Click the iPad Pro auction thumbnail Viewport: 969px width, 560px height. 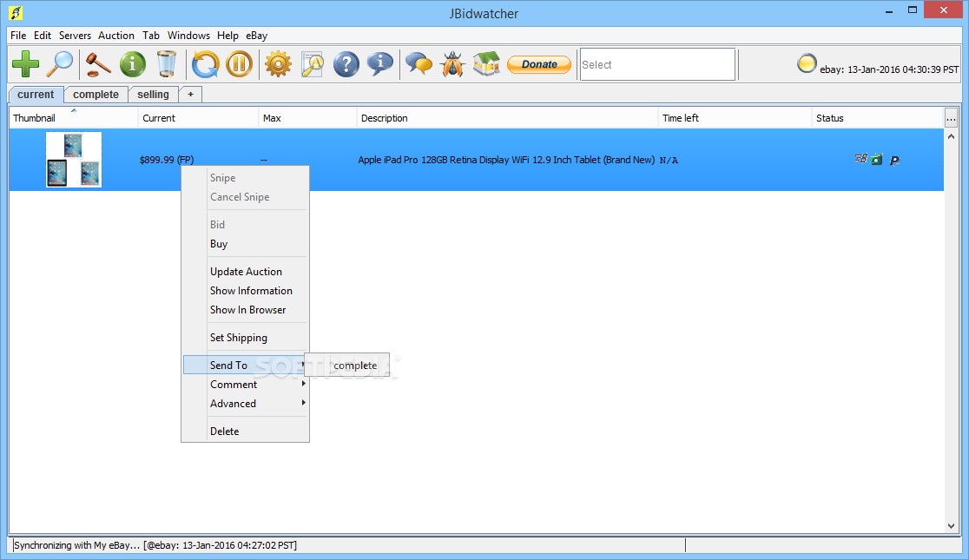74,160
